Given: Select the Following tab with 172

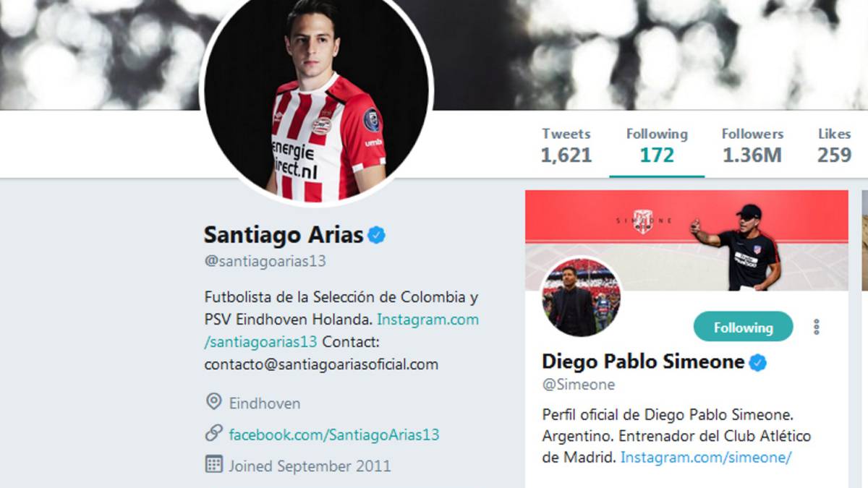Looking at the screenshot, I should click(x=657, y=145).
